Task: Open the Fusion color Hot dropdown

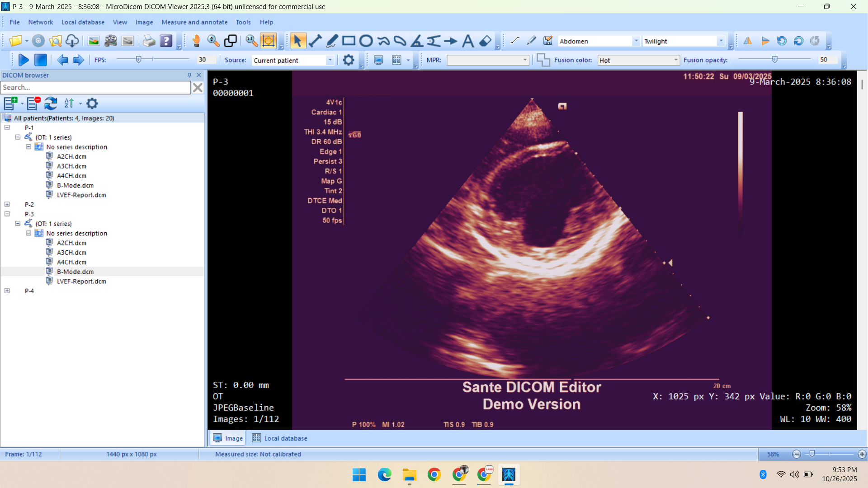Action: [x=675, y=60]
